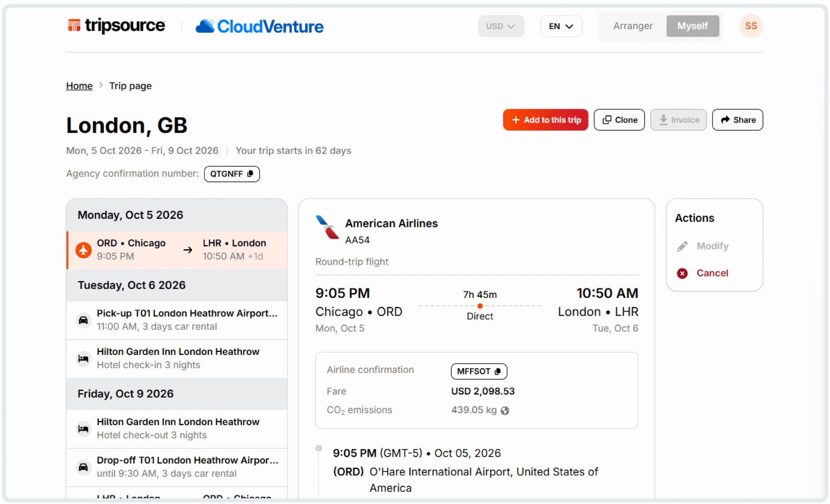Click the London, GB trip title

pos(127,125)
